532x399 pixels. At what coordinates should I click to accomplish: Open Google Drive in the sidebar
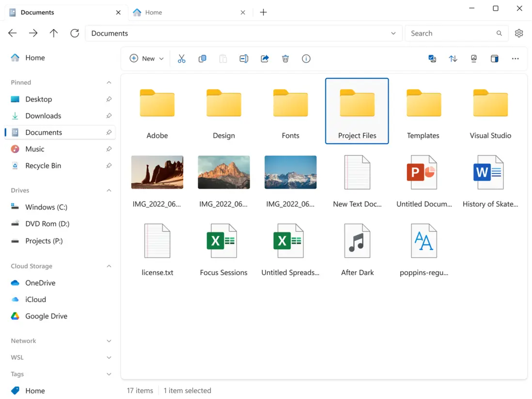click(x=46, y=316)
